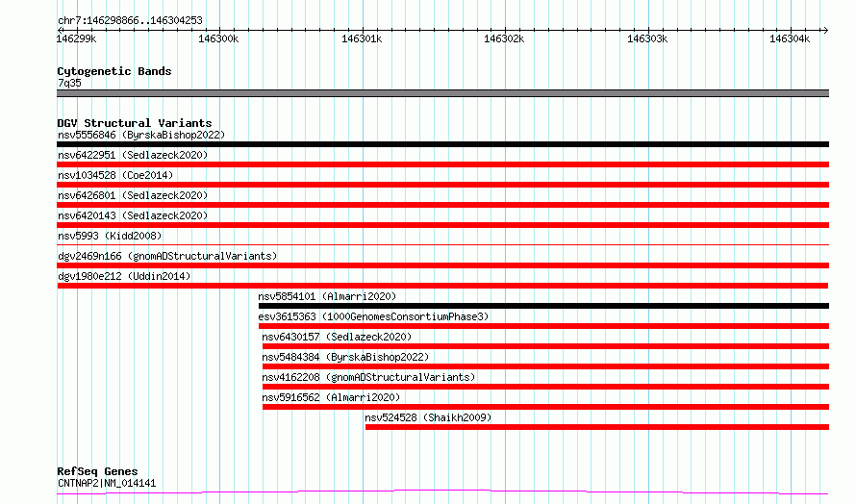Click the 146304k ruler mark
This screenshot has height=504, width=856.
click(790, 38)
